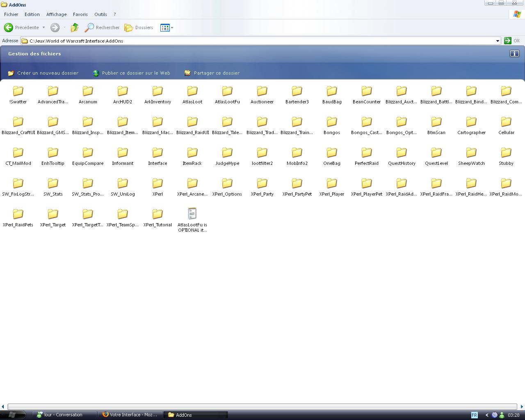Select the BaudBag folder
Image resolution: width=525 pixels, height=420 pixels.
pyautogui.click(x=332, y=95)
